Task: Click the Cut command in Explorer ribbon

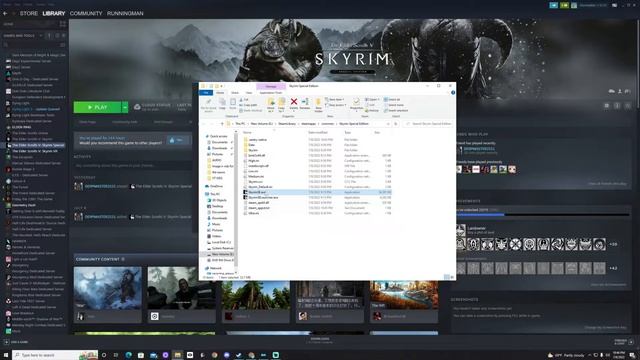Action: [x=244, y=100]
